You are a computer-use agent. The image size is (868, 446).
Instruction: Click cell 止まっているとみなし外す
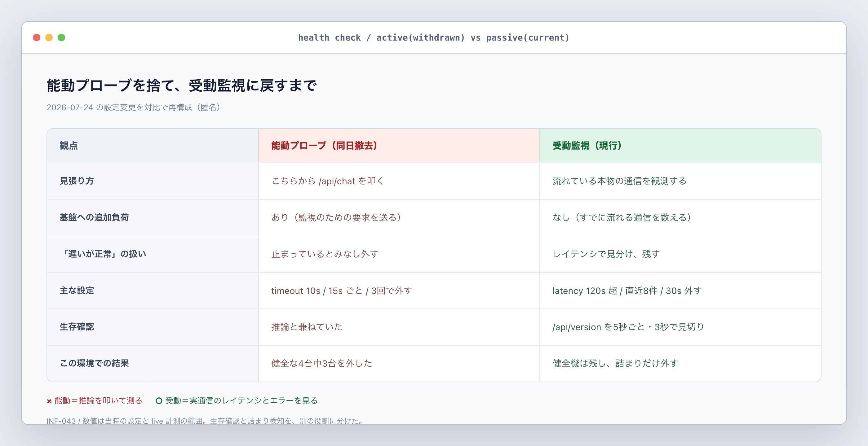tap(399, 254)
